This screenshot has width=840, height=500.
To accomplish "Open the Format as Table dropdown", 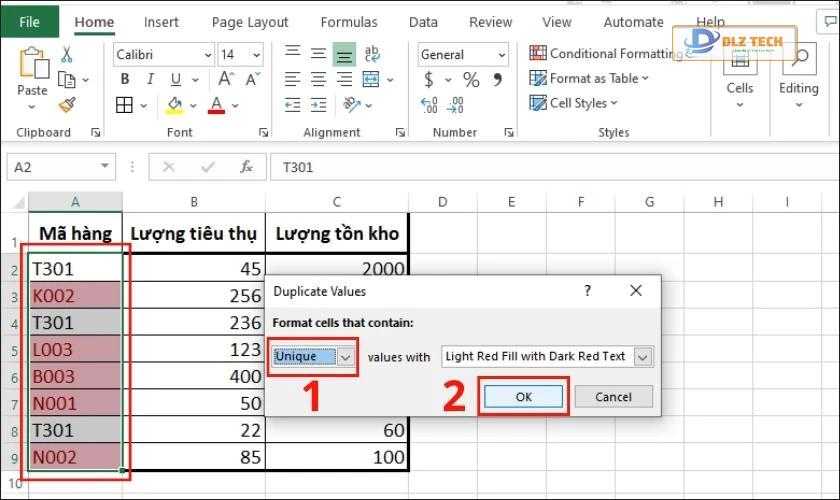I will click(589, 78).
